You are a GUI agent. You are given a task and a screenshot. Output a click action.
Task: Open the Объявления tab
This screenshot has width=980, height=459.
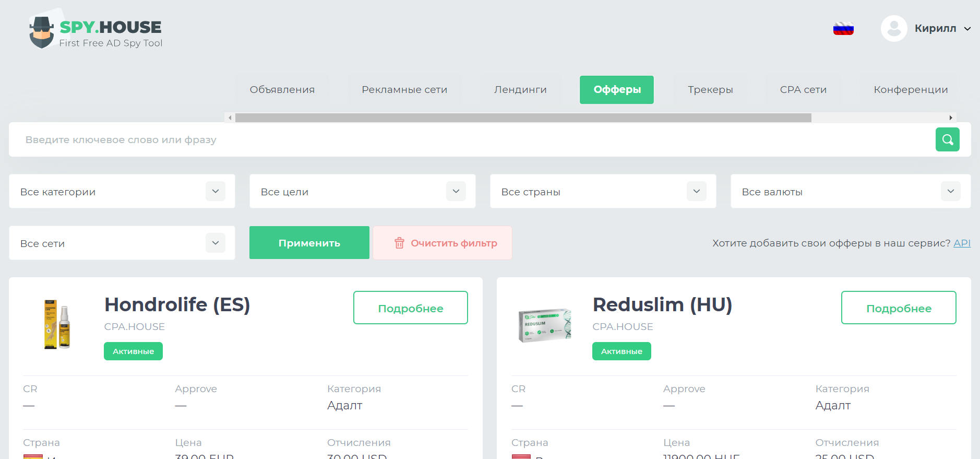(282, 90)
